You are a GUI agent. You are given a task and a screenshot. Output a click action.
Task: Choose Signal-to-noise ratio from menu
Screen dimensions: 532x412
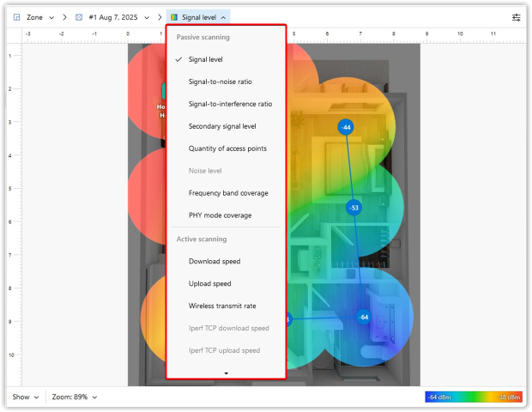click(x=220, y=82)
